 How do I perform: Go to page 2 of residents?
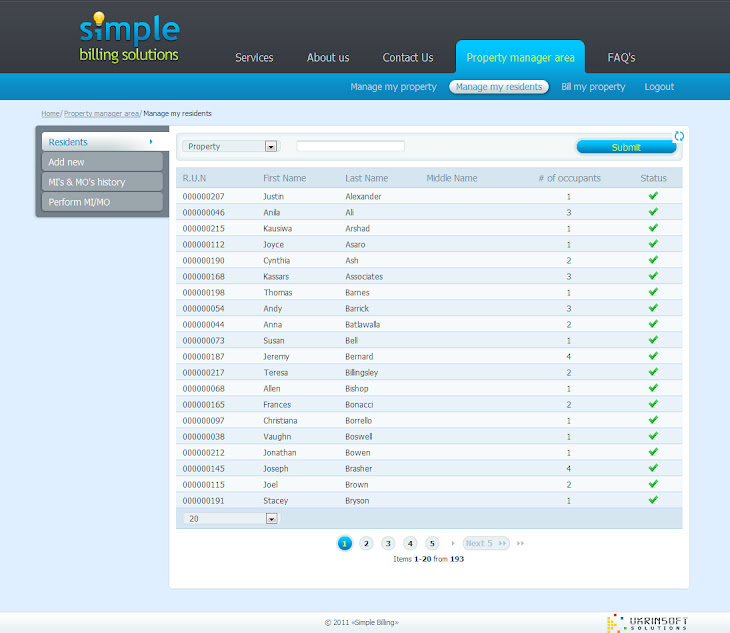(x=366, y=543)
